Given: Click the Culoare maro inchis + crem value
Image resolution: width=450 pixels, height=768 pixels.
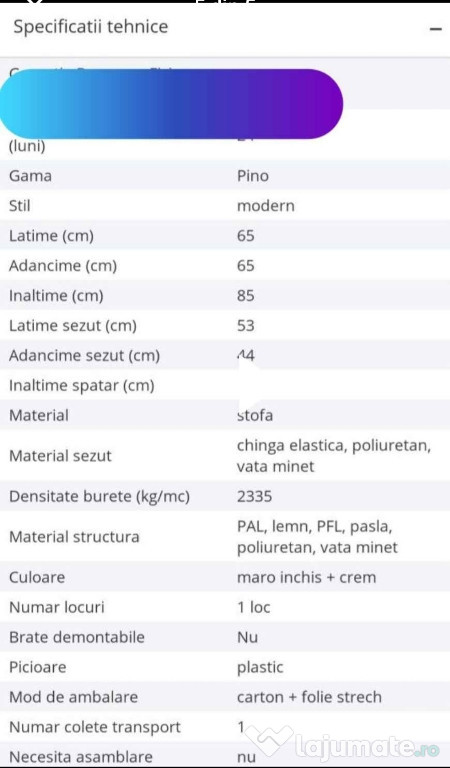Looking at the screenshot, I should coord(307,577).
